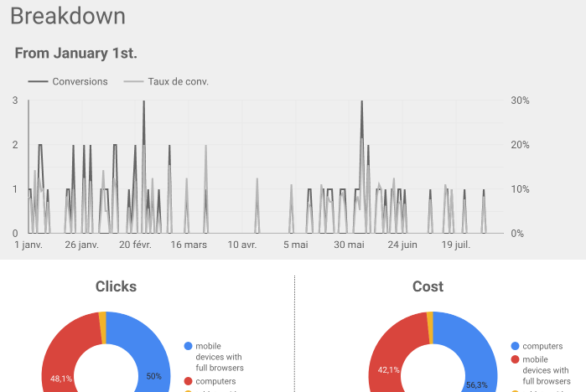The height and width of the screenshot is (392, 586).
Task: Click the conversions peak near 20 févr.
Action: point(144,101)
